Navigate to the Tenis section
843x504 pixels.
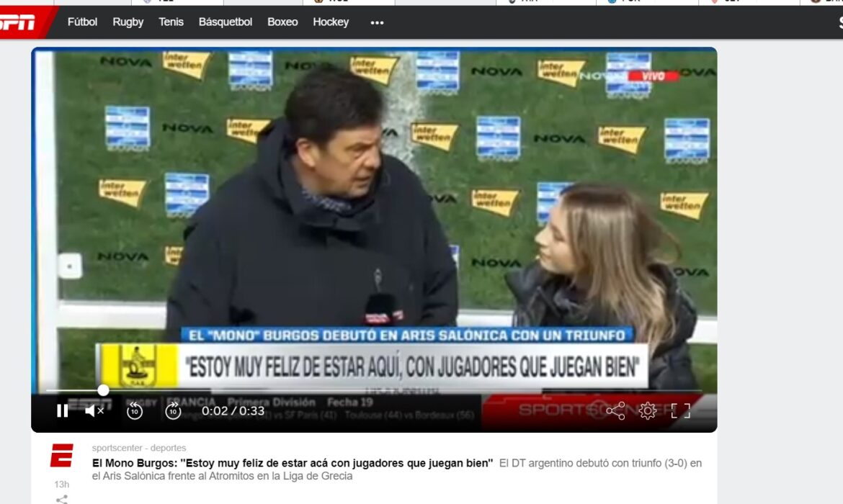(171, 22)
